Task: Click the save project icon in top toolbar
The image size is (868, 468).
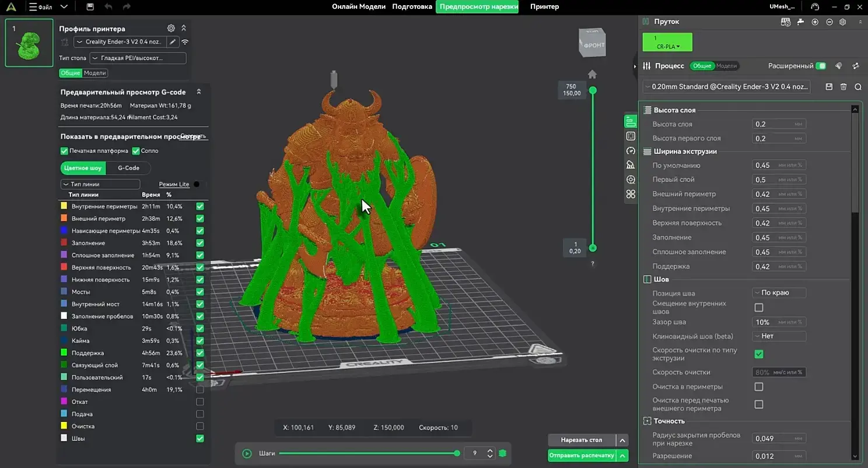Action: click(x=90, y=7)
